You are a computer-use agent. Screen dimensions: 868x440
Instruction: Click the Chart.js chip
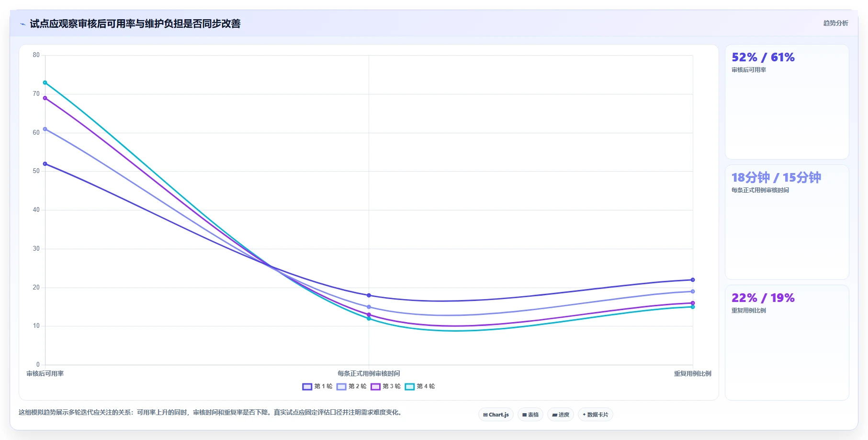496,415
